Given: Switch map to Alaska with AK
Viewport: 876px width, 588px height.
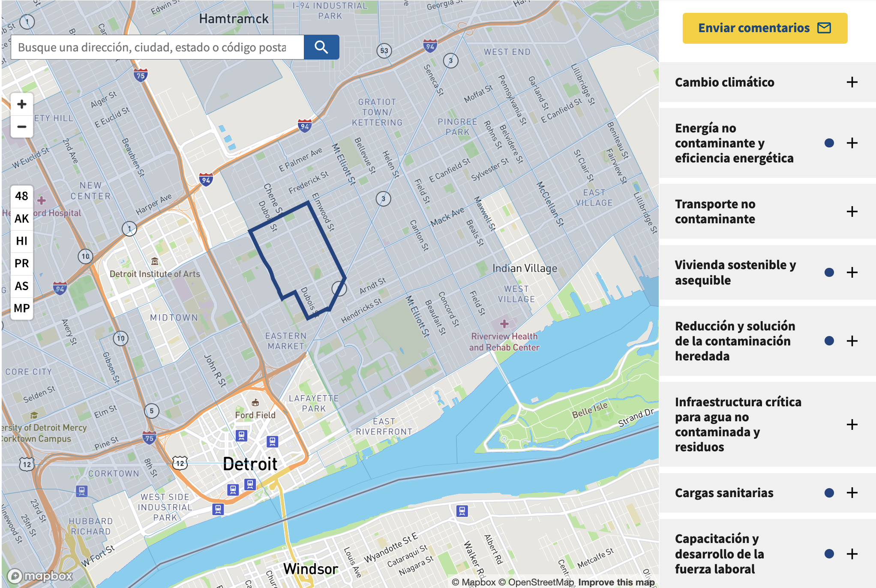Looking at the screenshot, I should (x=22, y=219).
